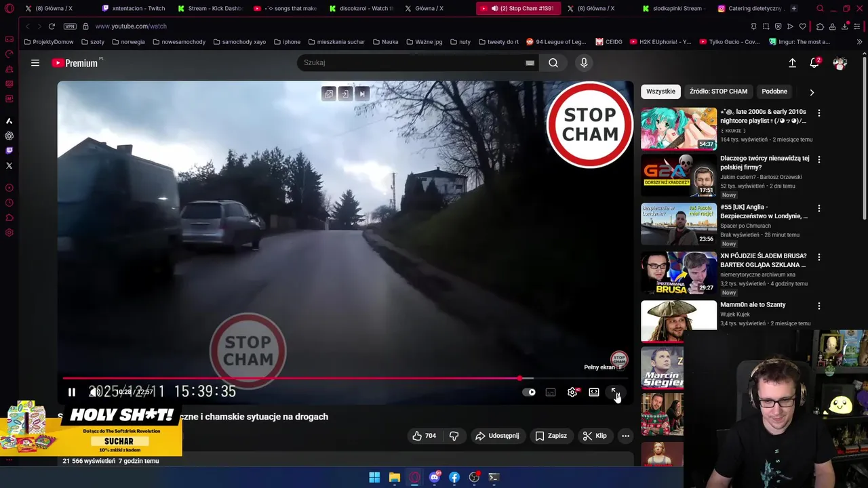Open Twitch in the Opera sidebar
Image resolution: width=868 pixels, height=488 pixels.
point(9,150)
